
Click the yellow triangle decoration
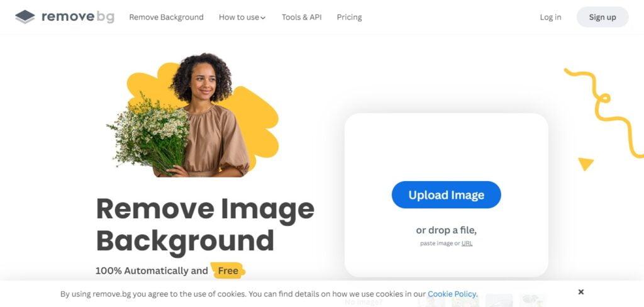586,164
